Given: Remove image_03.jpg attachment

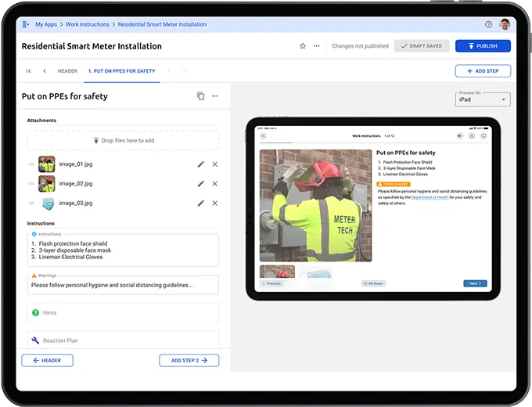Looking at the screenshot, I should pyautogui.click(x=215, y=203).
